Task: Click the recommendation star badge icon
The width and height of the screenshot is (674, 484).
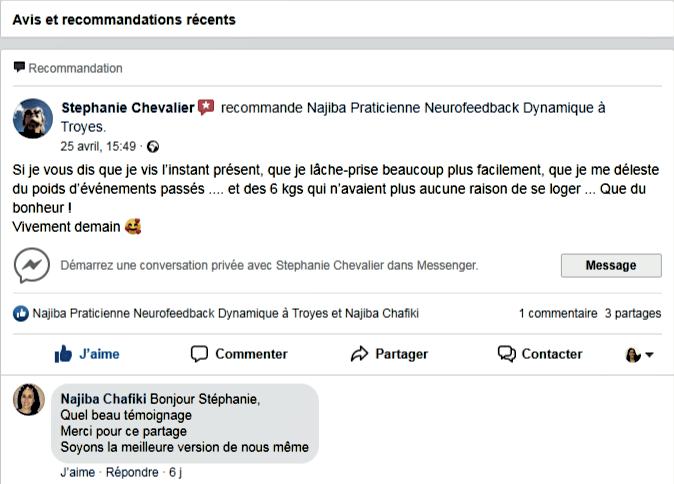Action: coord(206,107)
